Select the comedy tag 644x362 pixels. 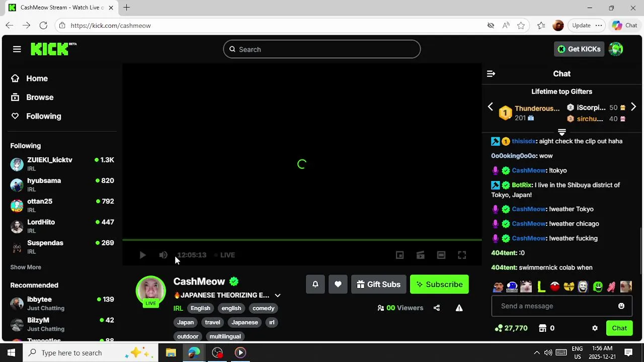tap(263, 308)
